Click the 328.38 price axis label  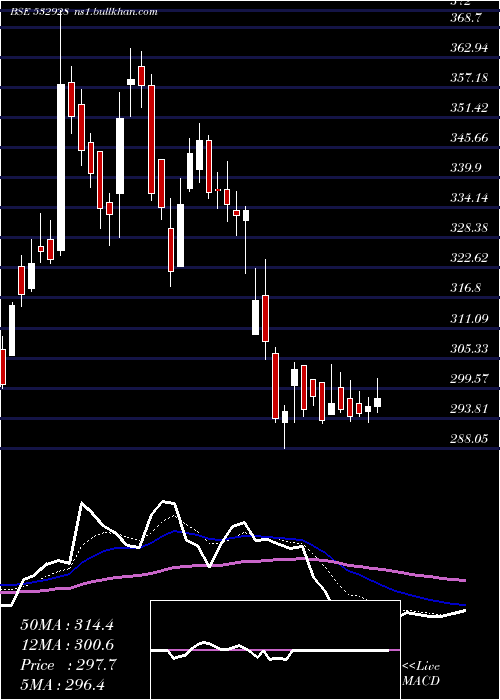tap(469, 228)
